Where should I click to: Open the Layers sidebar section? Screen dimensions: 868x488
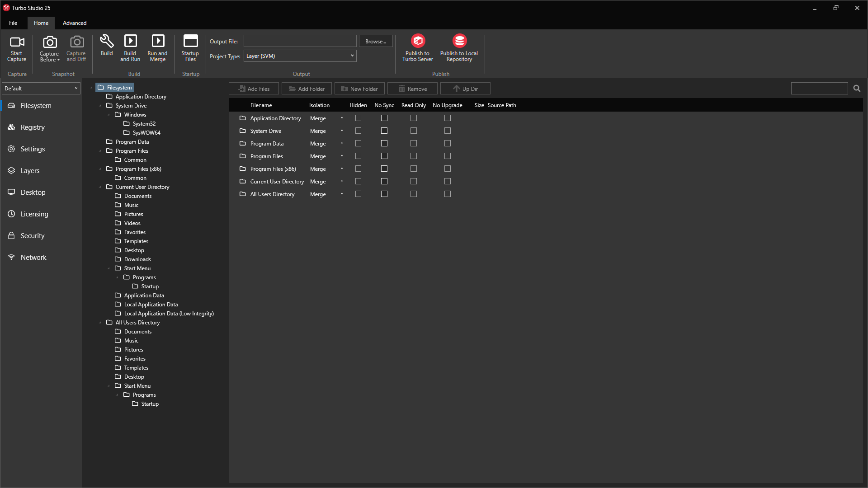(41, 171)
